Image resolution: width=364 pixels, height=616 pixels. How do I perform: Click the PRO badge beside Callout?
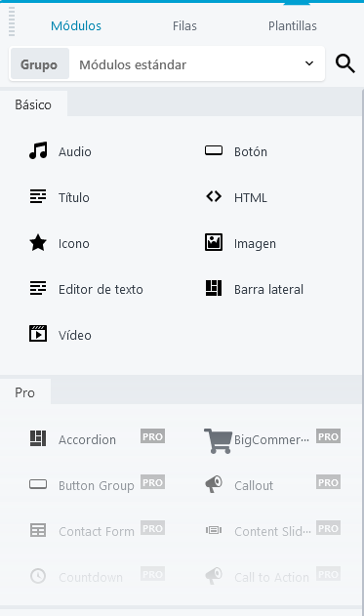[x=328, y=482]
